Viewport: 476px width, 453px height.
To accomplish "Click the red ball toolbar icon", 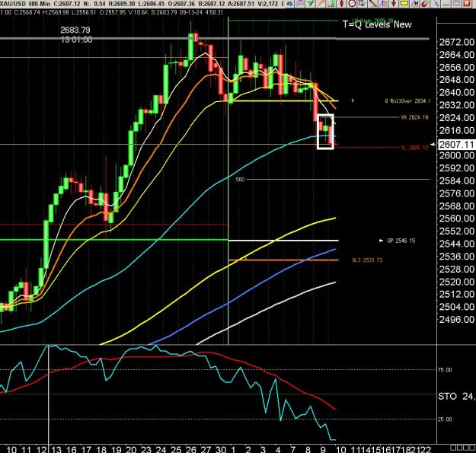I will tap(424, 4).
